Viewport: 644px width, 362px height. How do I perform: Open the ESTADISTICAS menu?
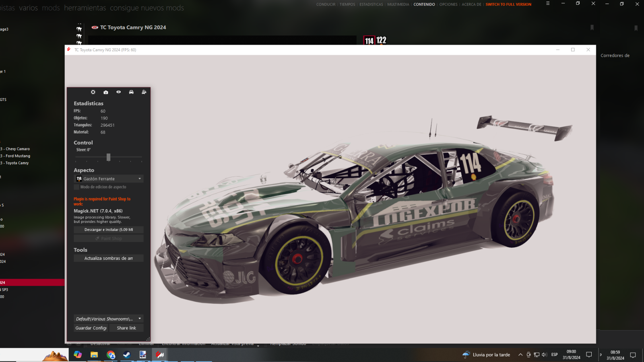point(371,4)
